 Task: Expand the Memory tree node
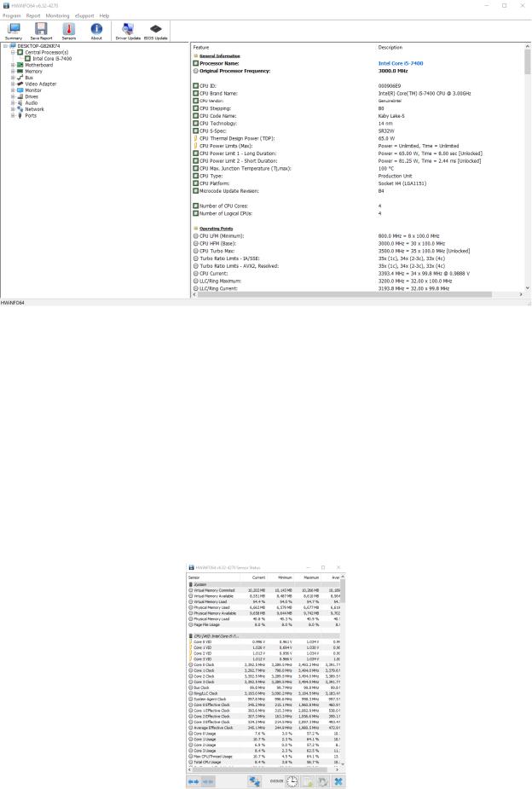tap(13, 72)
